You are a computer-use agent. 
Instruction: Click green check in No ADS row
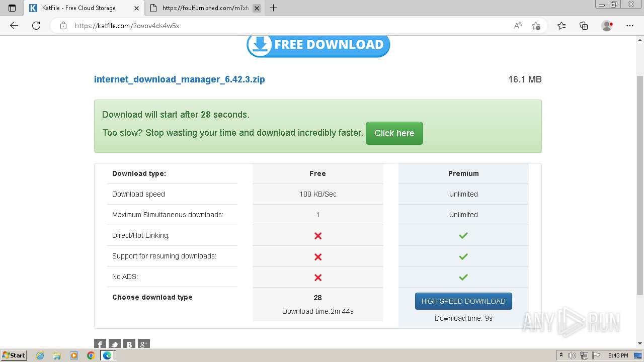463,277
